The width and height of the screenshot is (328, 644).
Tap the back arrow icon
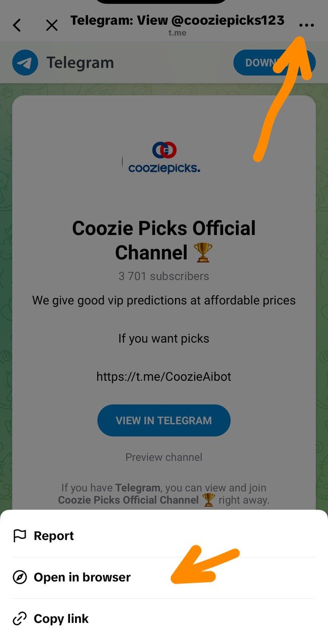tap(17, 25)
